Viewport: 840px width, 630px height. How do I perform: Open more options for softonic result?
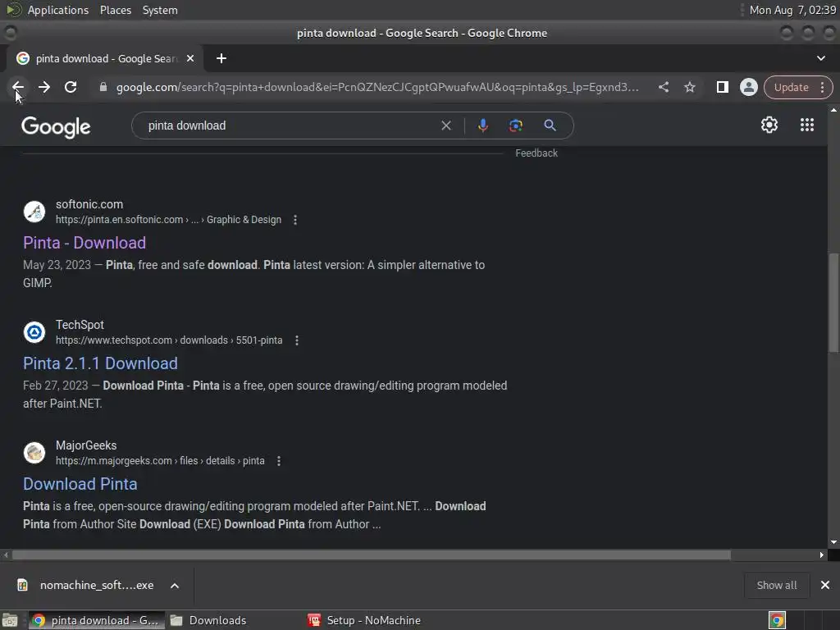click(295, 220)
